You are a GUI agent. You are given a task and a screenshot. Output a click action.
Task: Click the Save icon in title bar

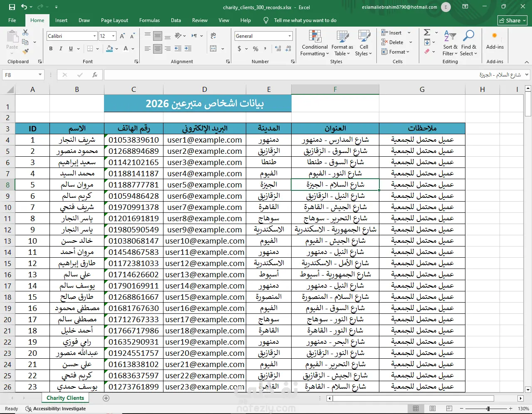[x=12, y=7]
